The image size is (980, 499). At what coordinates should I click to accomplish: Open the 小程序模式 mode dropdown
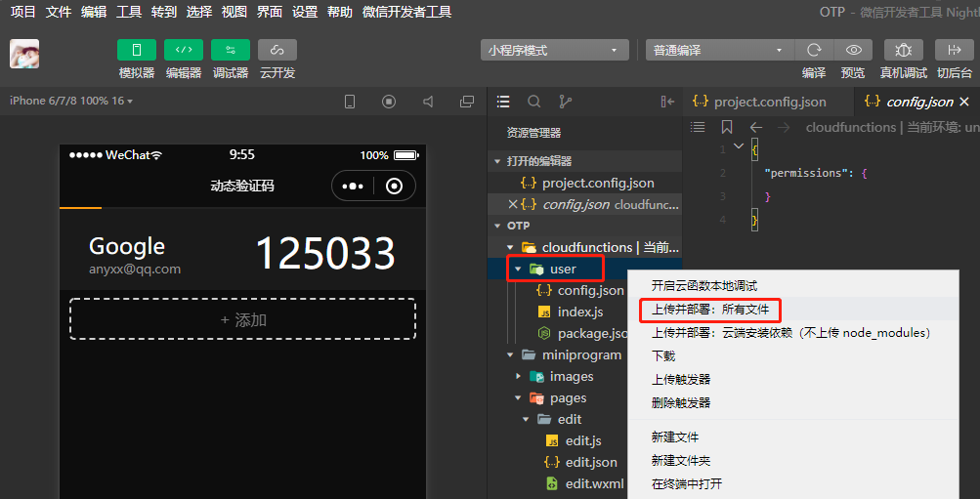(x=554, y=50)
